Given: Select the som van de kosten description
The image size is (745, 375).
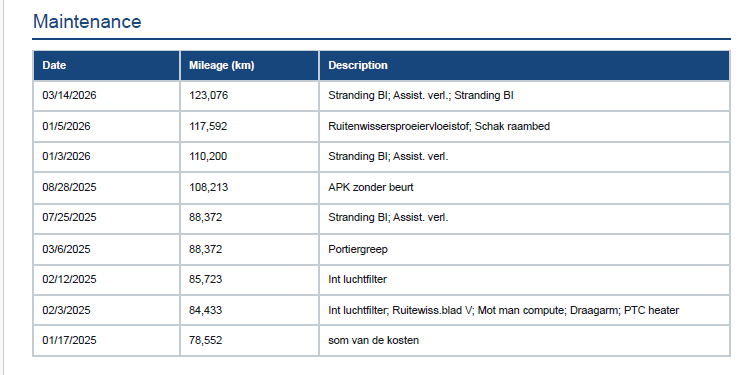Looking at the screenshot, I should pos(373,340).
